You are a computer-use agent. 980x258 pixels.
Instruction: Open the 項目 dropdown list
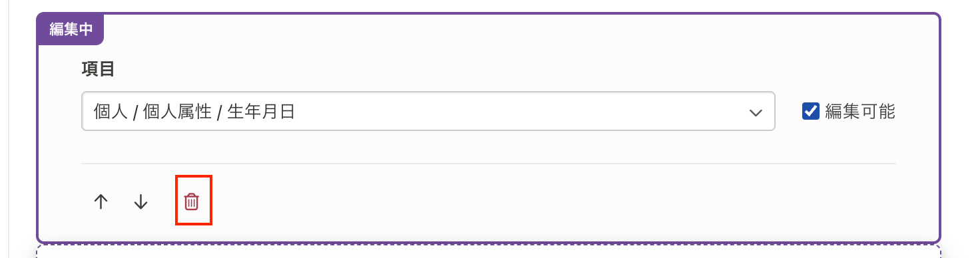(x=428, y=111)
